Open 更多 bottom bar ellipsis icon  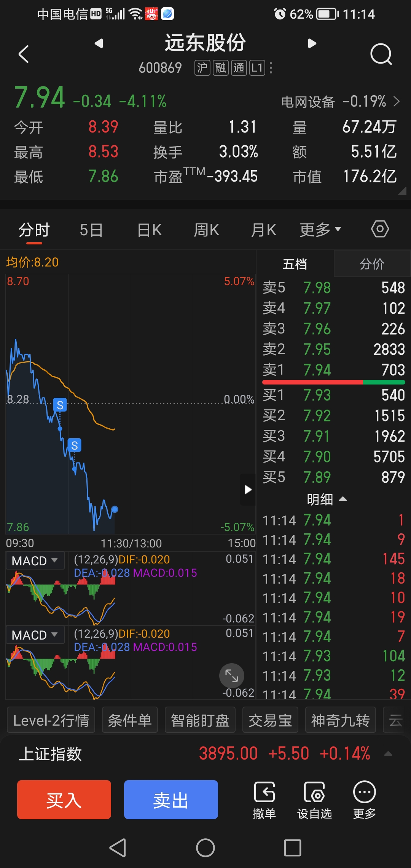tap(365, 801)
